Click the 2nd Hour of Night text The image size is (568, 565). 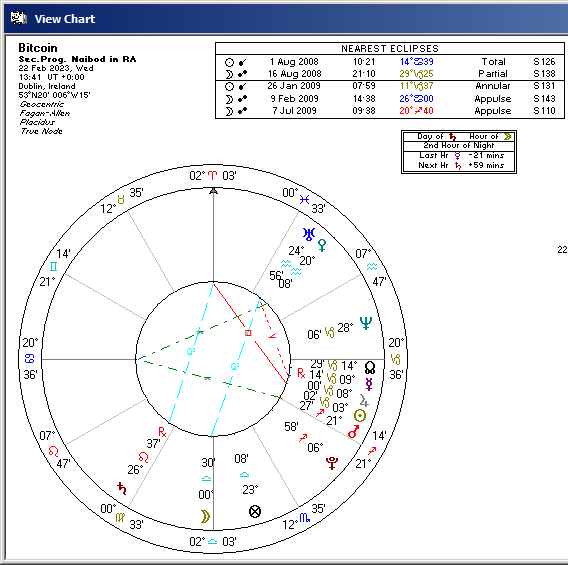pos(459,145)
